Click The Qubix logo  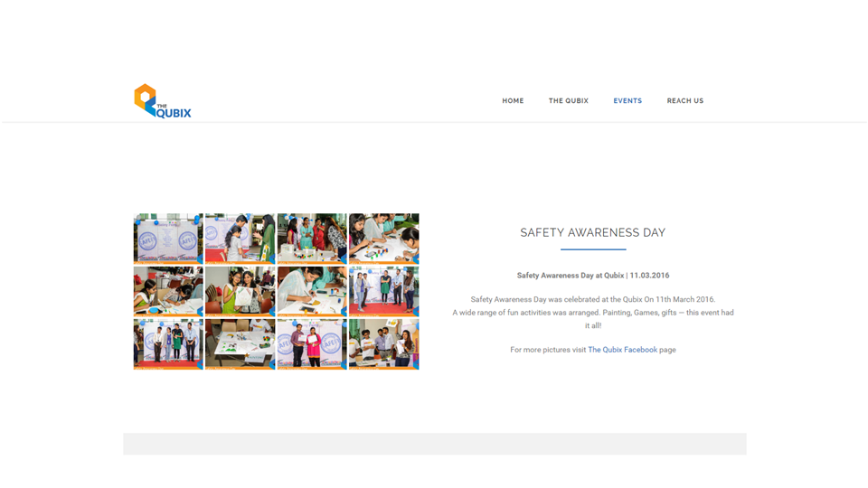click(x=163, y=100)
